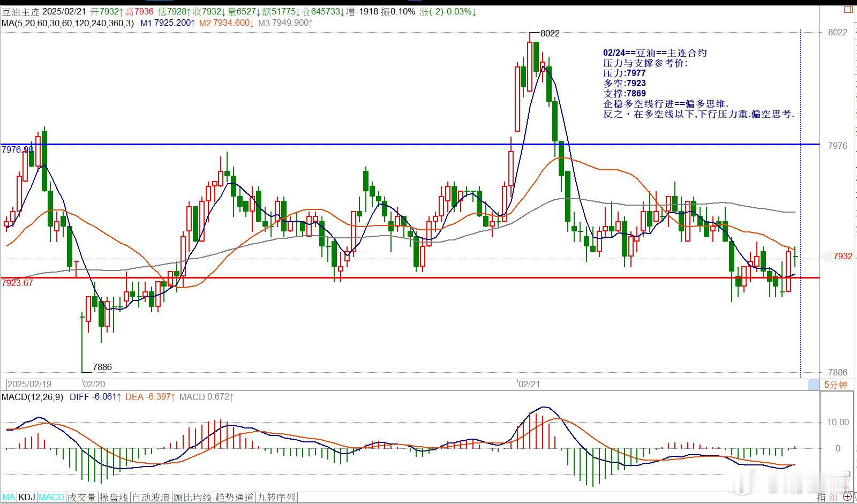Open the 趋势通道 indicator tab

[x=235, y=498]
